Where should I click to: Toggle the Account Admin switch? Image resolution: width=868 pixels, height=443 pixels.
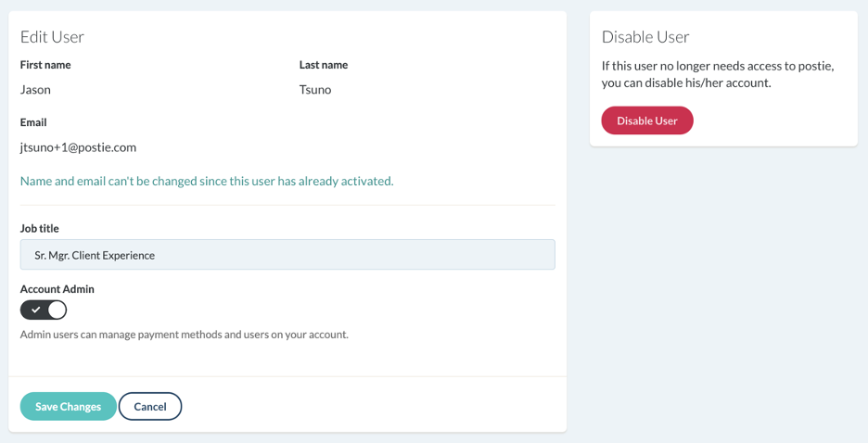[44, 310]
